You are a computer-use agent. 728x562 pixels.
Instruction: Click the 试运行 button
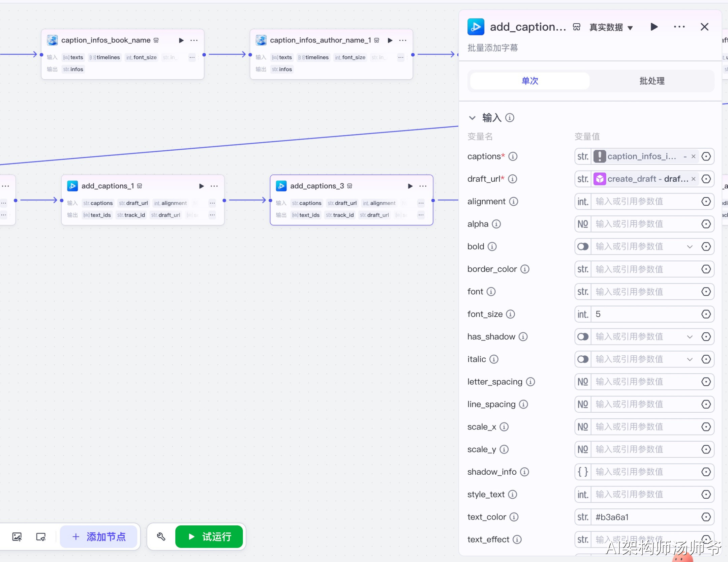coord(209,536)
